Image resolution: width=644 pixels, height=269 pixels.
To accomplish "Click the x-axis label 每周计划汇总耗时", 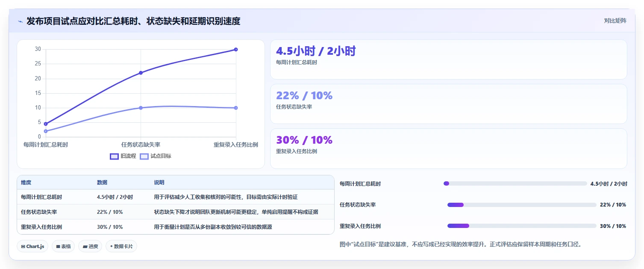I will click(46, 145).
